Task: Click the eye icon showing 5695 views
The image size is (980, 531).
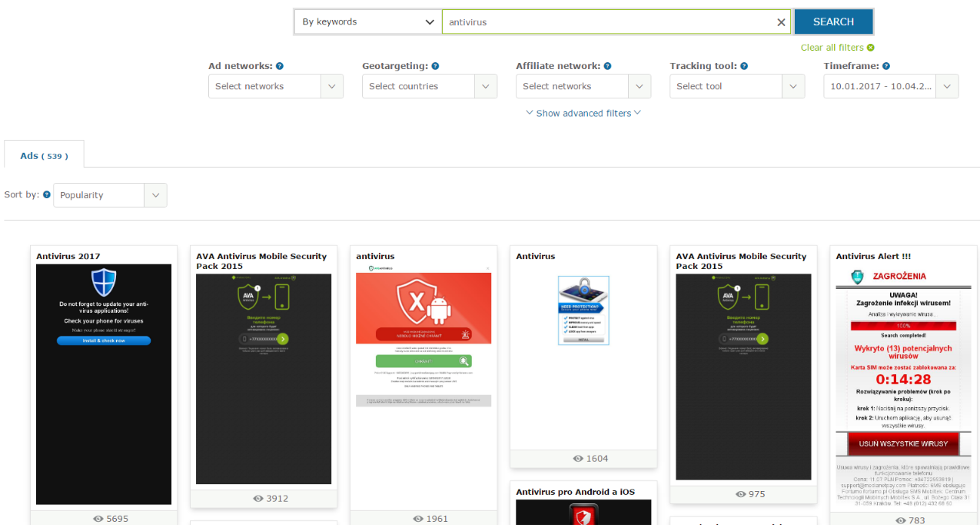Action: (98, 519)
